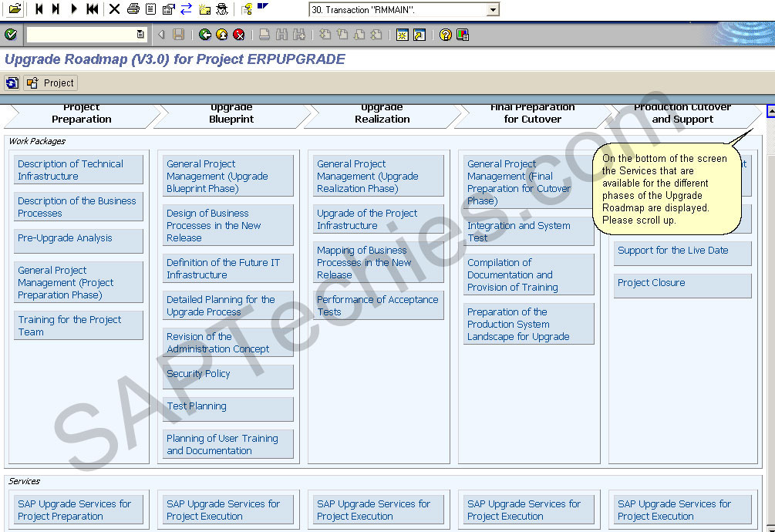Click the Work Packages section label
Viewport: 775px width, 532px height.
[x=37, y=141]
